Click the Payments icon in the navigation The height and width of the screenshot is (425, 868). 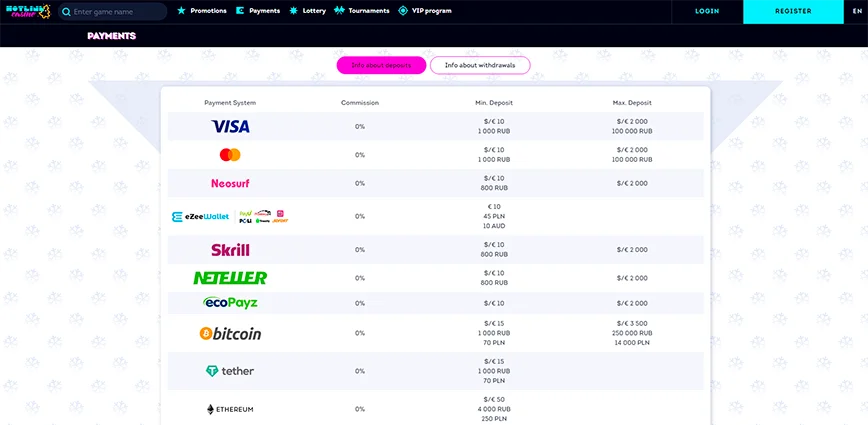pos(240,11)
